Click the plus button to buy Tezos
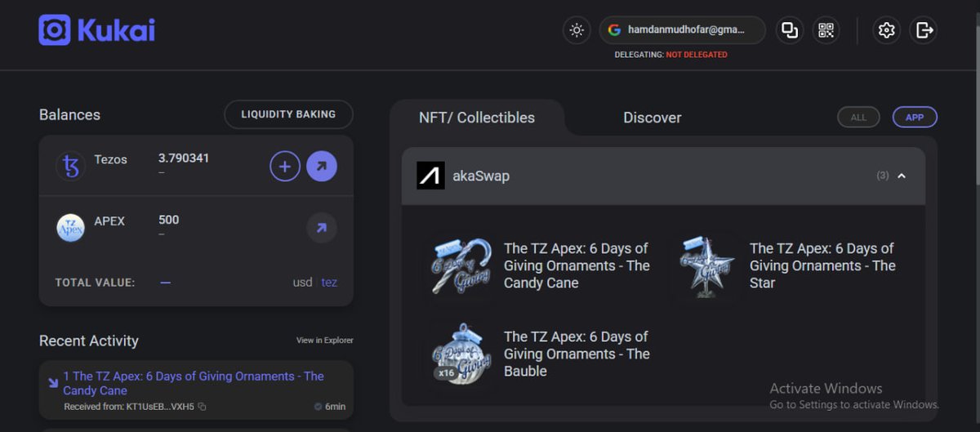The height and width of the screenshot is (432, 980). point(285,167)
